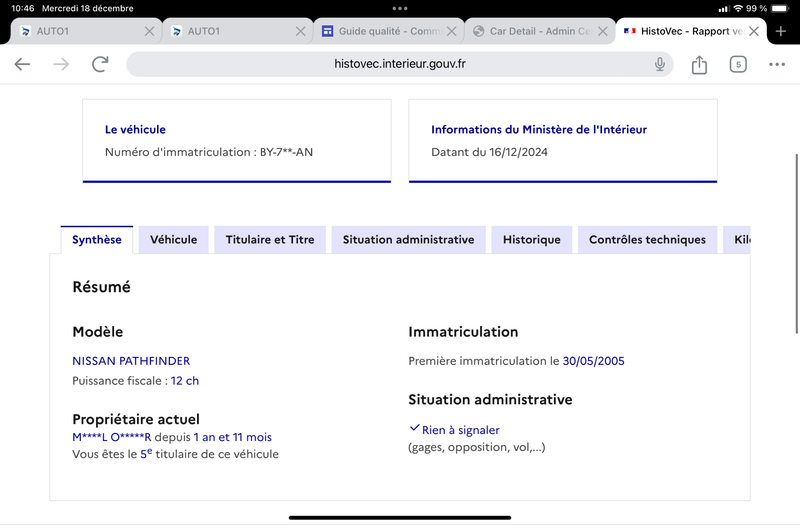800x525 pixels.
Task: Tap the three-dot multitasking control at top
Action: pyautogui.click(x=400, y=8)
